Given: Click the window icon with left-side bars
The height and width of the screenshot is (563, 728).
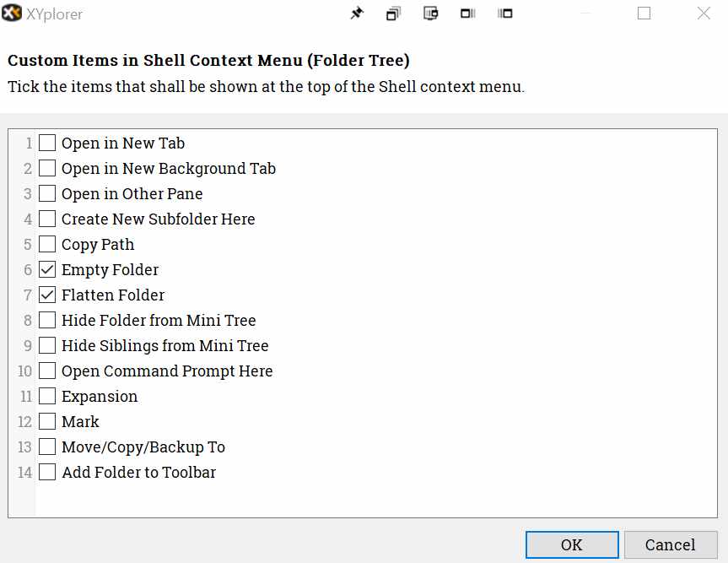Looking at the screenshot, I should (505, 14).
